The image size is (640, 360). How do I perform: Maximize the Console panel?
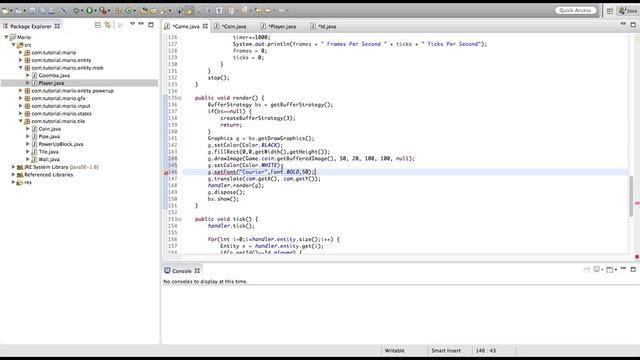click(633, 269)
